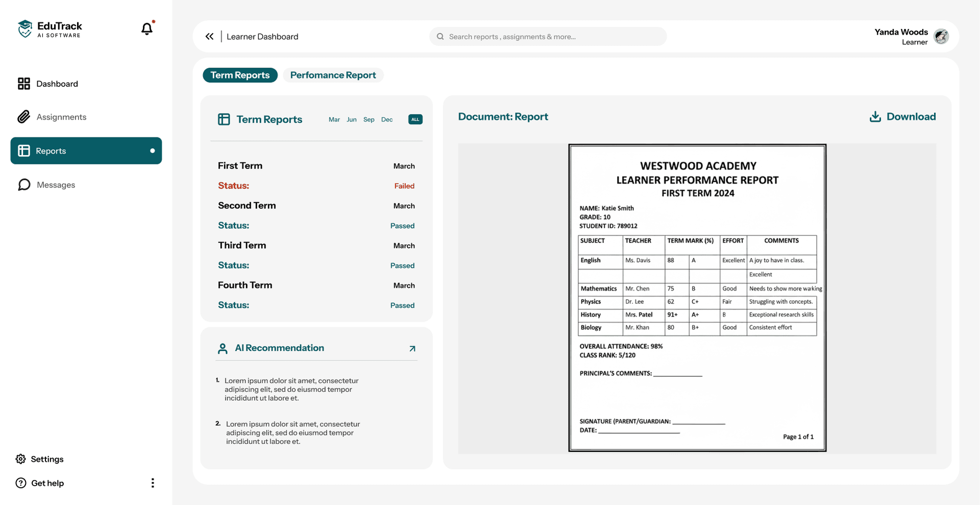Open AI Recommendation details via the arrow icon
Viewport: 980px width, 505px height.
412,348
